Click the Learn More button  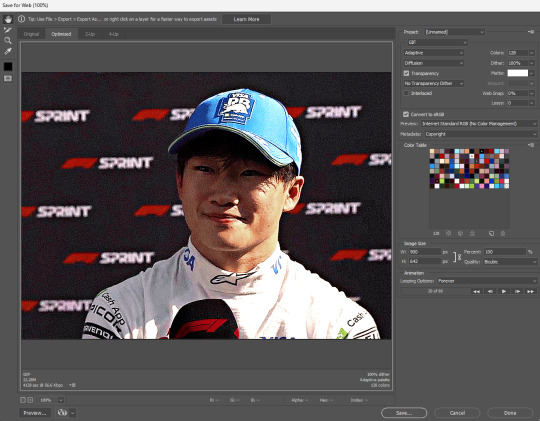click(x=247, y=19)
